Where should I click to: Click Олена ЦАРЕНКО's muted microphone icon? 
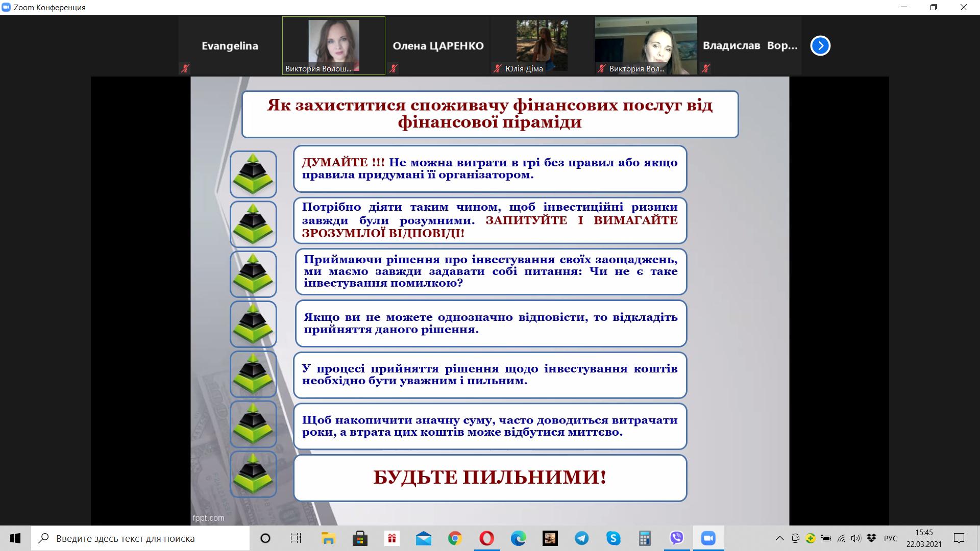coord(394,68)
